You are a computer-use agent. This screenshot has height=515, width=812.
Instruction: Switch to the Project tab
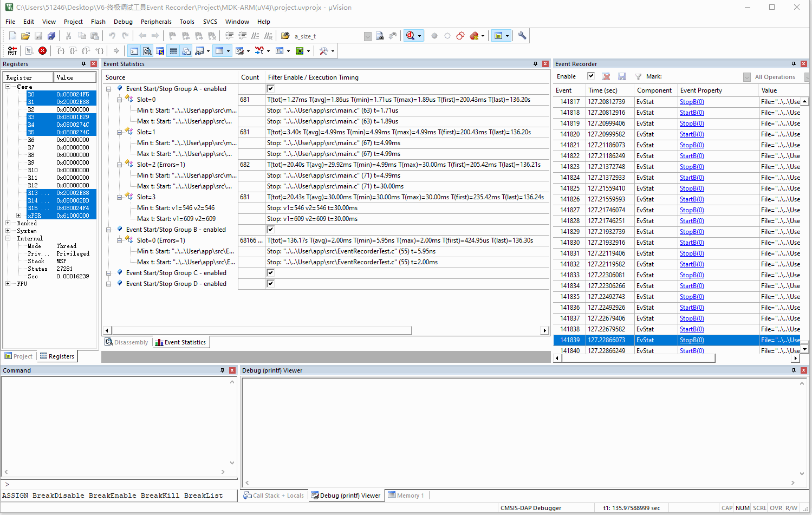19,356
